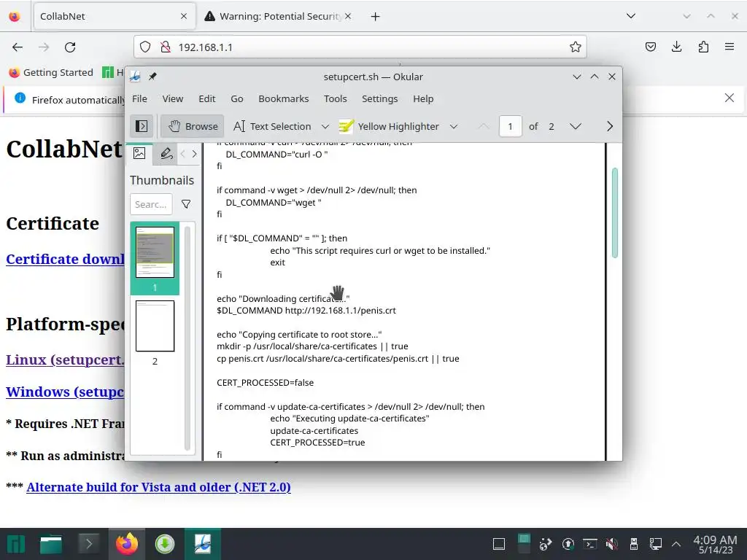
Task: Click the tracking protection shield icon
Action: [145, 47]
